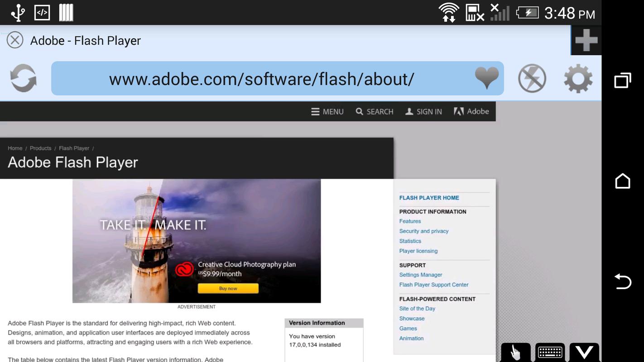Tap the barcode-style notification icon
This screenshot has width=644, height=362.
click(x=66, y=13)
